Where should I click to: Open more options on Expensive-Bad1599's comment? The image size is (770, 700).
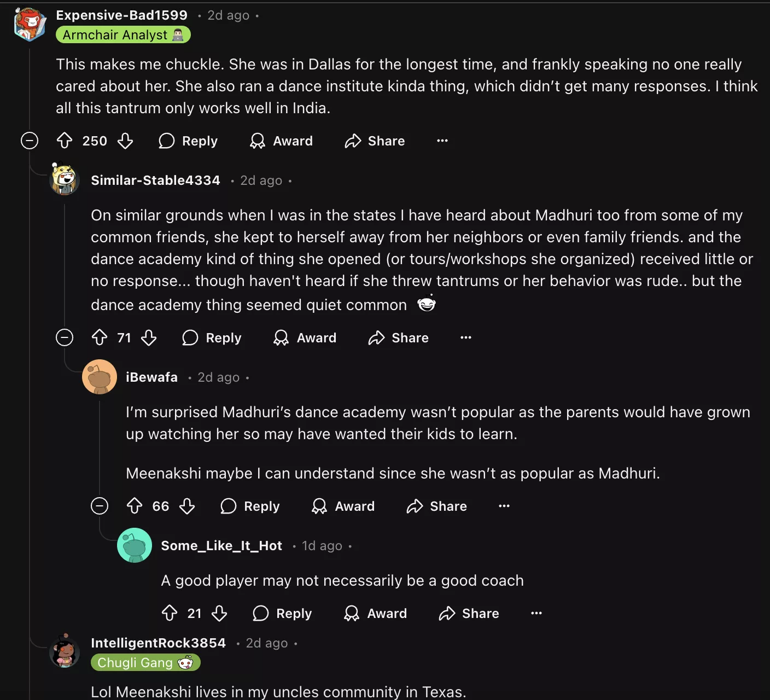coord(442,141)
